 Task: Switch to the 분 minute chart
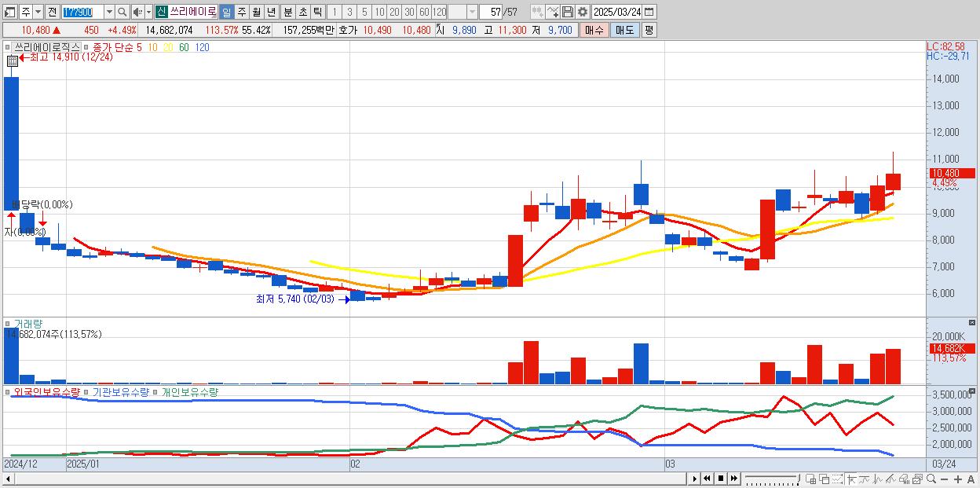tap(287, 12)
